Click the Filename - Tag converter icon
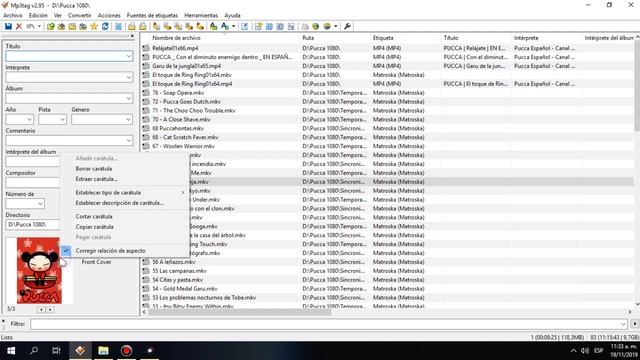Viewport: 640px width, 360px height. tap(167, 27)
